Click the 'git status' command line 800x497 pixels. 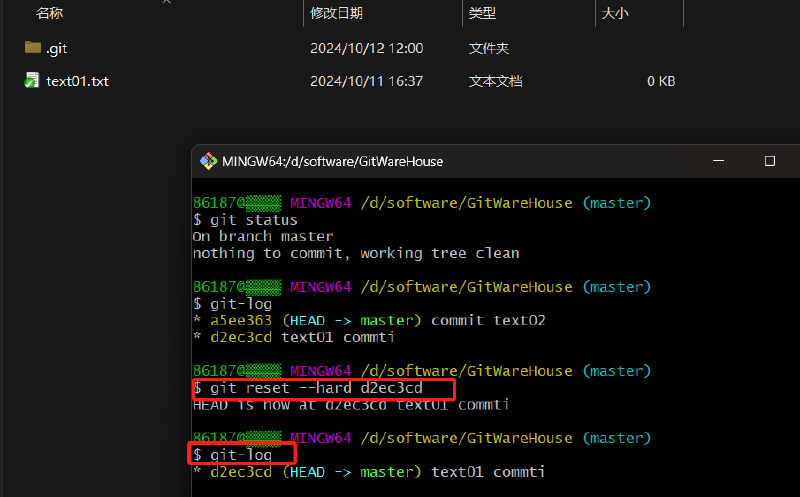pyautogui.click(x=245, y=220)
